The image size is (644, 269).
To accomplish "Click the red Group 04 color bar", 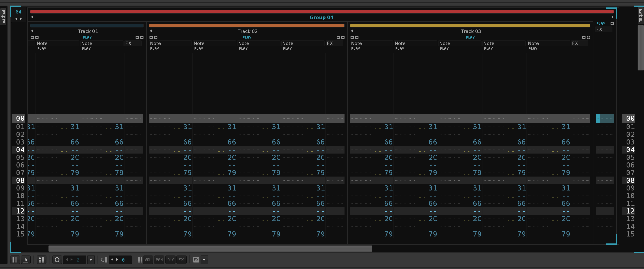I will (322, 12).
